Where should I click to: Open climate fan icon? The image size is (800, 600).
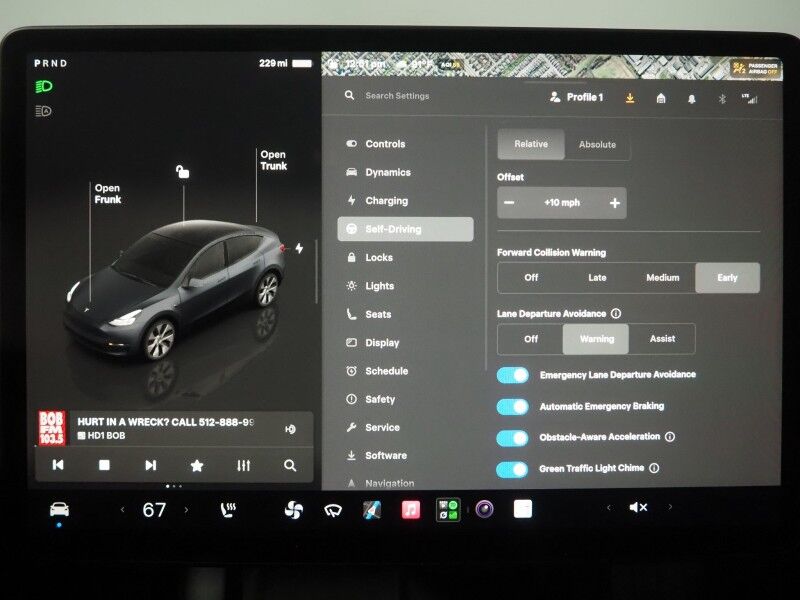(x=293, y=509)
